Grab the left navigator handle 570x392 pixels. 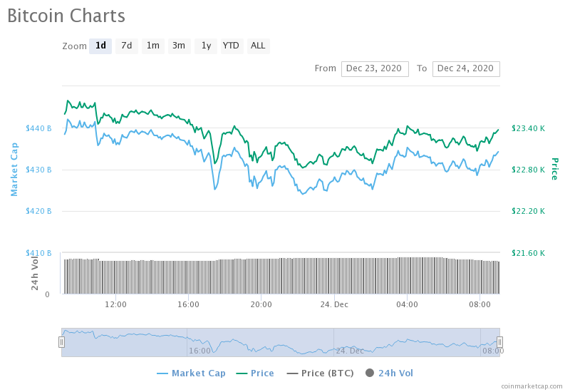pos(61,342)
